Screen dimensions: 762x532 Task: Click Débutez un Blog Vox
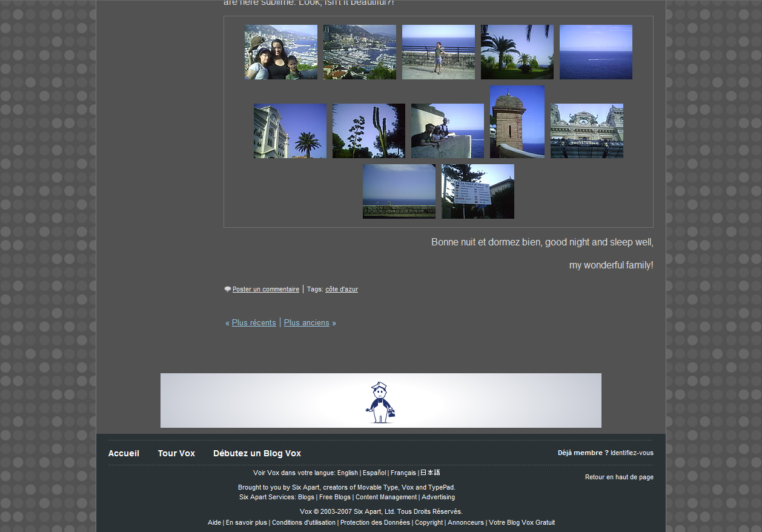point(257,453)
